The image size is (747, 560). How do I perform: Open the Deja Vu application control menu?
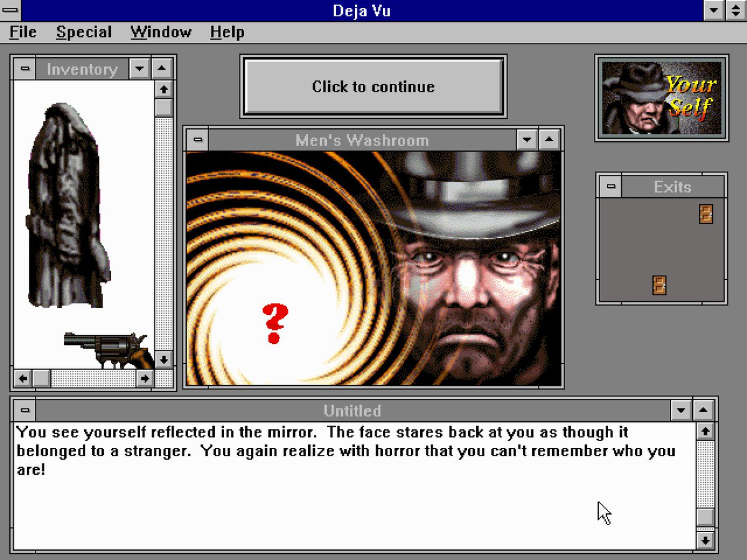click(11, 11)
